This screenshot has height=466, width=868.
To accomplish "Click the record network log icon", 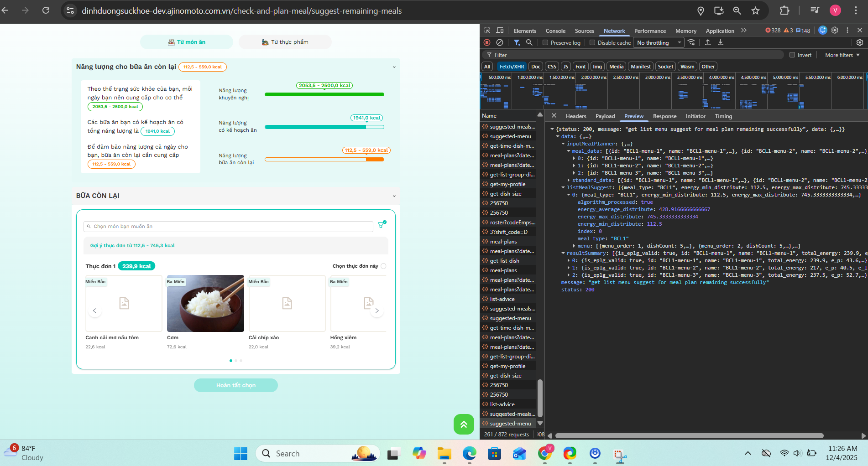I will tap(487, 42).
